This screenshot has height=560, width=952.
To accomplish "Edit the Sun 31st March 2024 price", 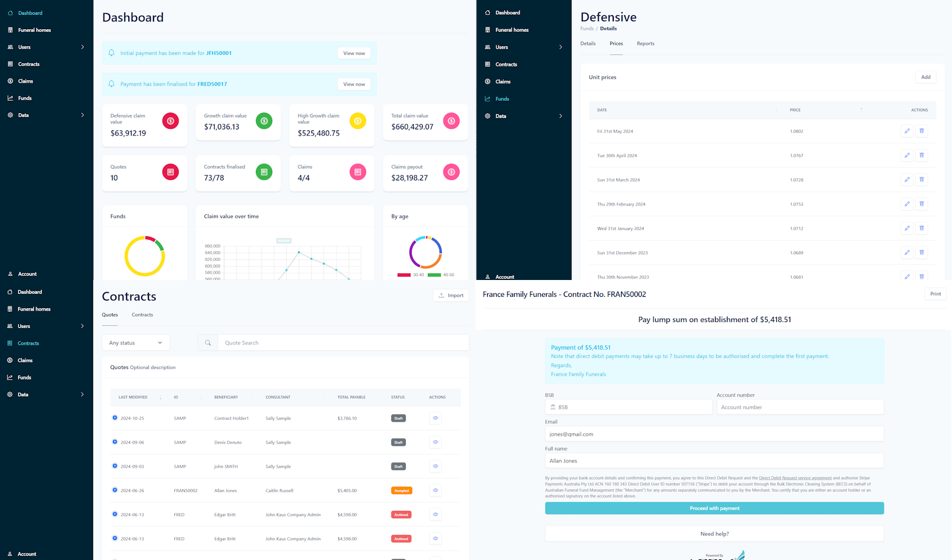I will click(907, 180).
